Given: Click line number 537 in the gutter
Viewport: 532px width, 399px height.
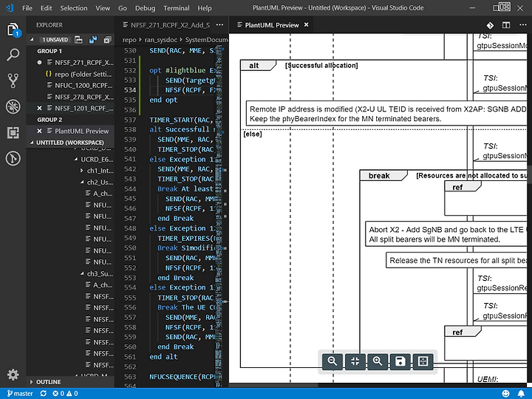Looking at the screenshot, I should [130, 120].
